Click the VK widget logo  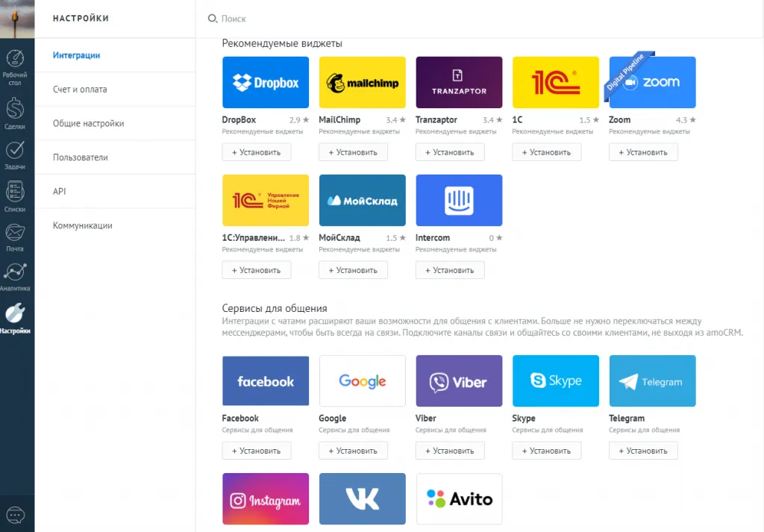click(x=362, y=499)
